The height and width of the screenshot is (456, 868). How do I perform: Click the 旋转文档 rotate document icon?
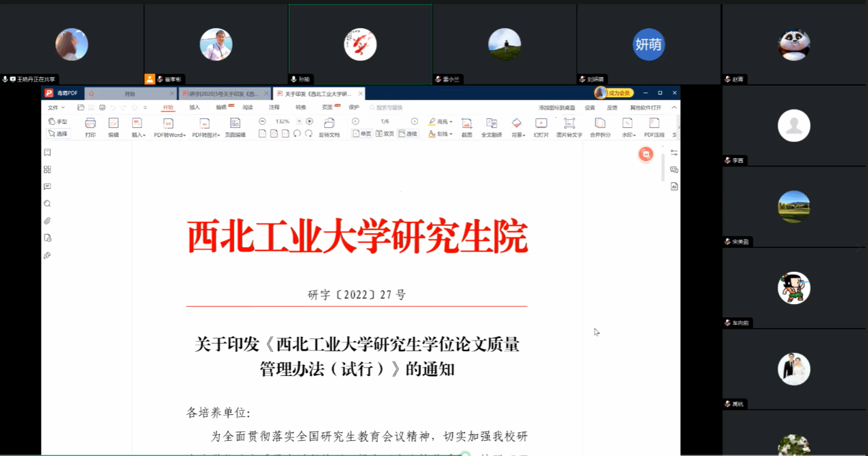coord(329,127)
